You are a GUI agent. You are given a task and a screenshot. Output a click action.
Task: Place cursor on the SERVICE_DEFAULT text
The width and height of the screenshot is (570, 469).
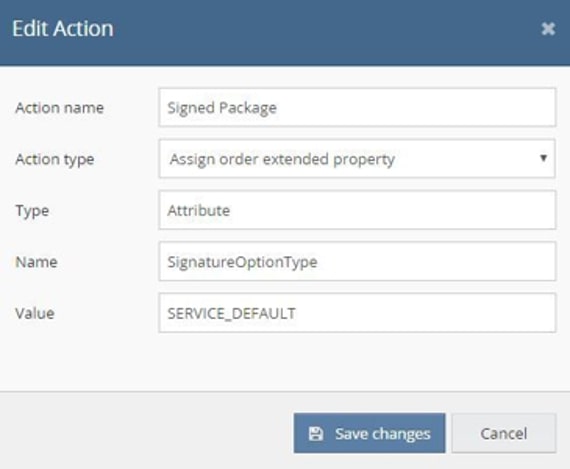point(232,314)
